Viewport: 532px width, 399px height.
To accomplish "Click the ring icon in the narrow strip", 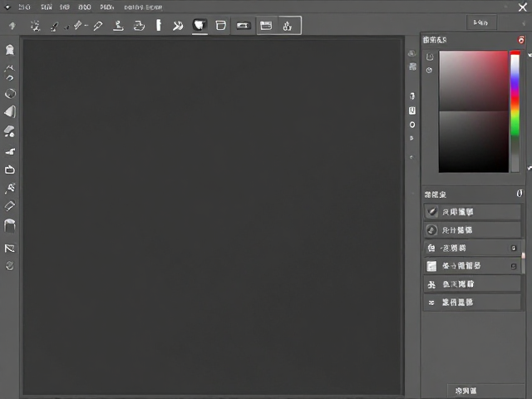I will (x=412, y=125).
